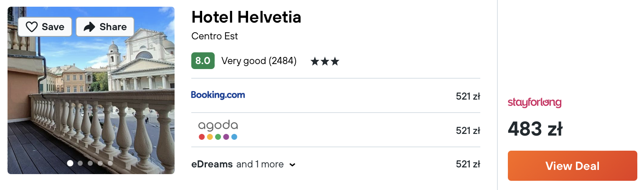Expand the 'and 1 more' chevron
This screenshot has width=644, height=190.
tap(292, 165)
